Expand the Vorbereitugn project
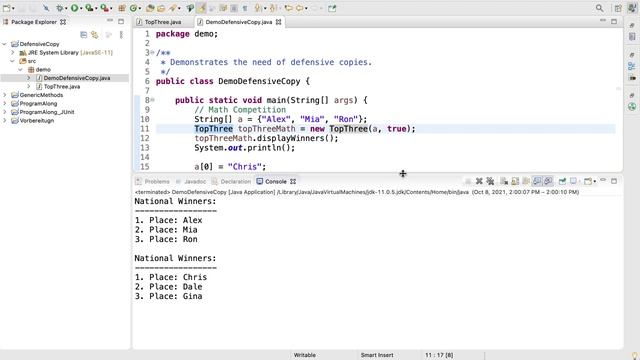640x360 pixels. click(x=4, y=120)
